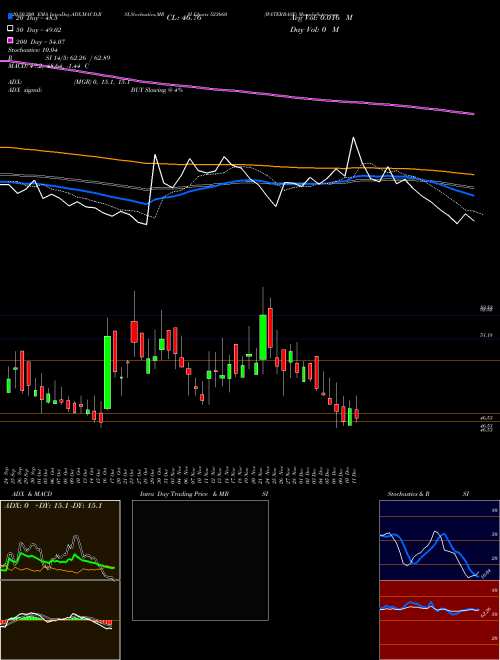Click the tallest green candlestick in mid-October
500x660 pixels.
coord(108,372)
